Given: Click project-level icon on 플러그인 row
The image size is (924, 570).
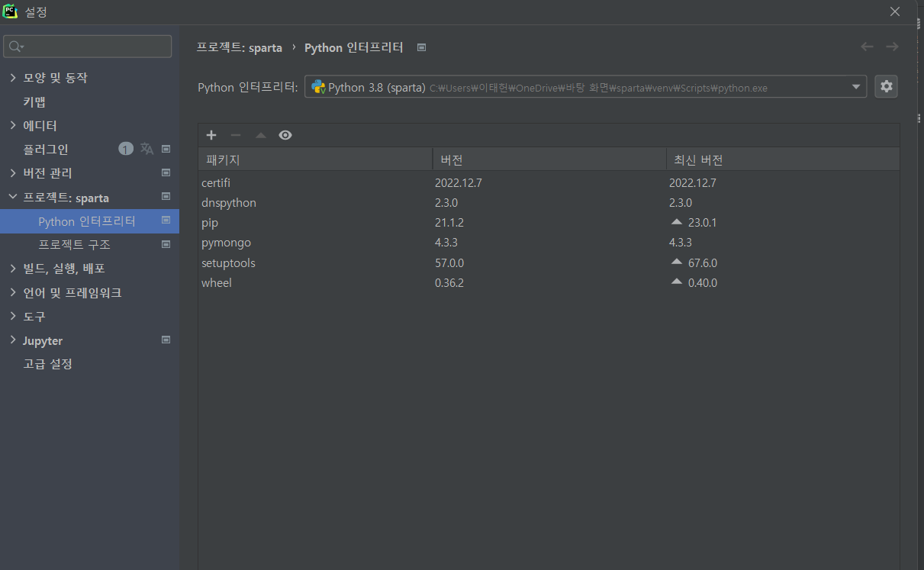Looking at the screenshot, I should (166, 149).
